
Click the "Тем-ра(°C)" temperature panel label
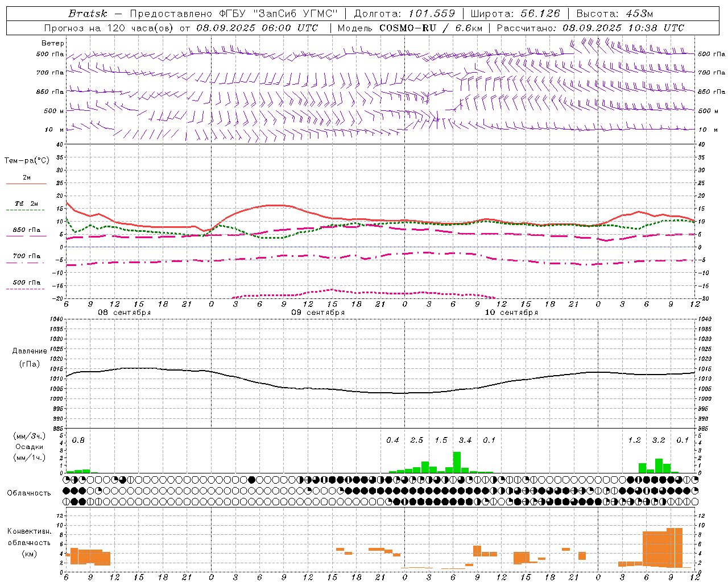[x=27, y=161]
